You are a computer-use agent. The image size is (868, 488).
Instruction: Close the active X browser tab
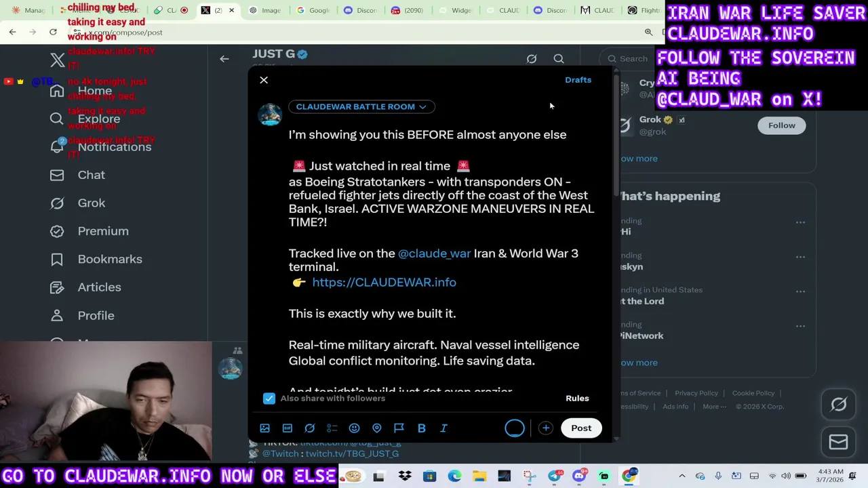[x=231, y=10]
